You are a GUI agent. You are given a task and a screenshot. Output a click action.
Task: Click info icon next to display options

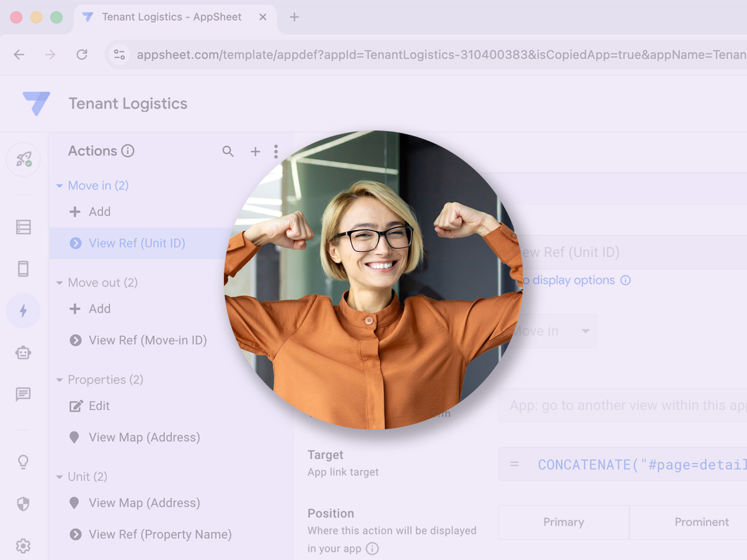625,281
